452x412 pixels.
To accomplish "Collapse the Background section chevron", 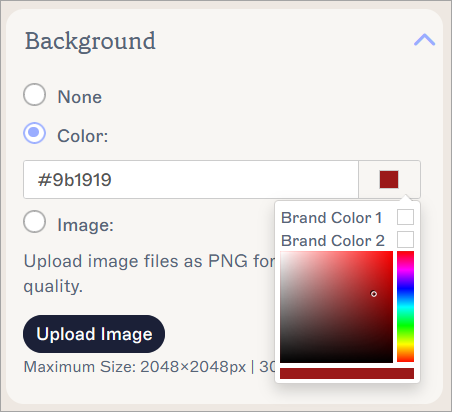I will pos(424,40).
